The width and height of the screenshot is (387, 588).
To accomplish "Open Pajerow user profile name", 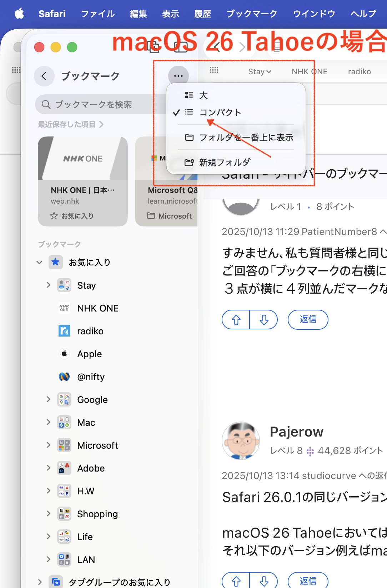I will [x=297, y=432].
